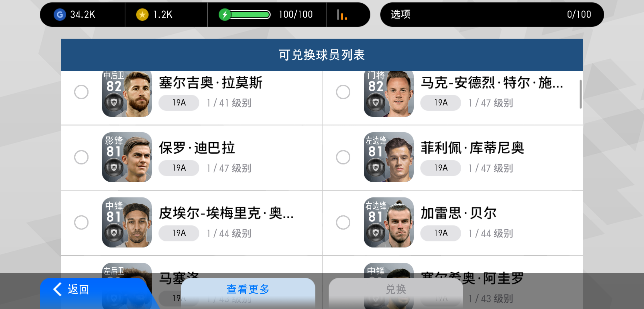Tap the 19A tag under 皮埃尔-埃梅里克

179,233
